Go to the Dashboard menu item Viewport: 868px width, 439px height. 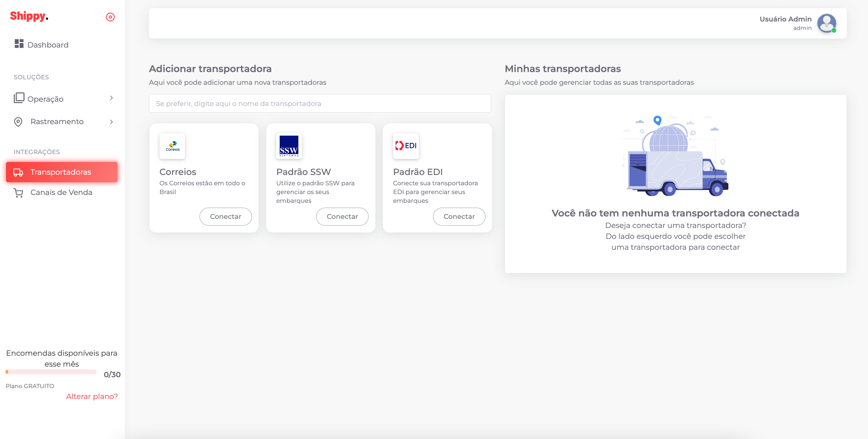tap(48, 45)
